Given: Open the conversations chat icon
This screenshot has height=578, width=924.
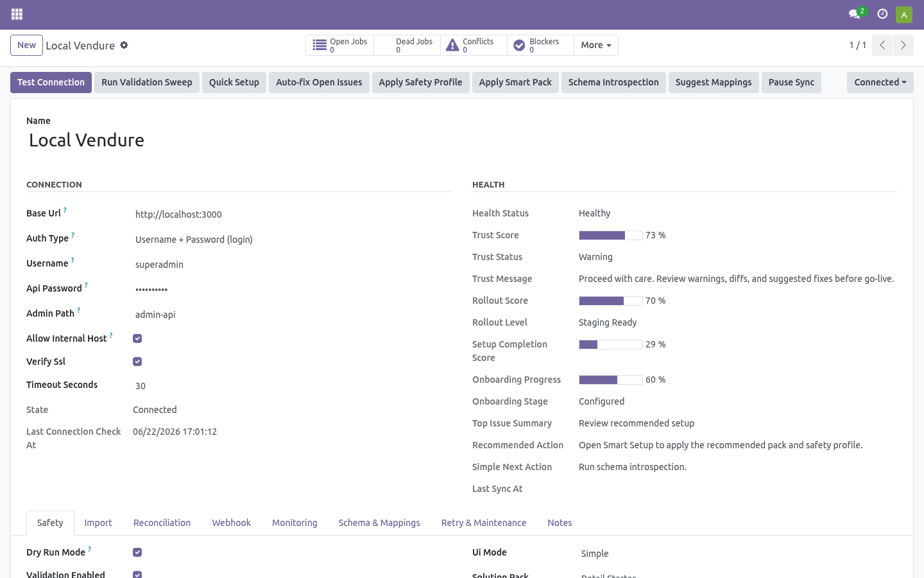Looking at the screenshot, I should click(854, 14).
